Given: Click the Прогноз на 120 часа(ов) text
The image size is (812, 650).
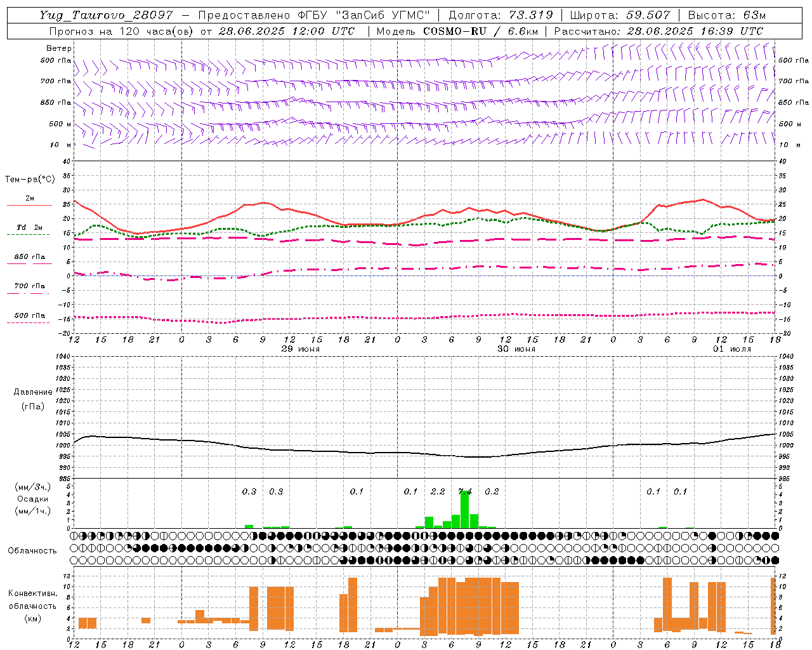Looking at the screenshot, I should 121,31.
